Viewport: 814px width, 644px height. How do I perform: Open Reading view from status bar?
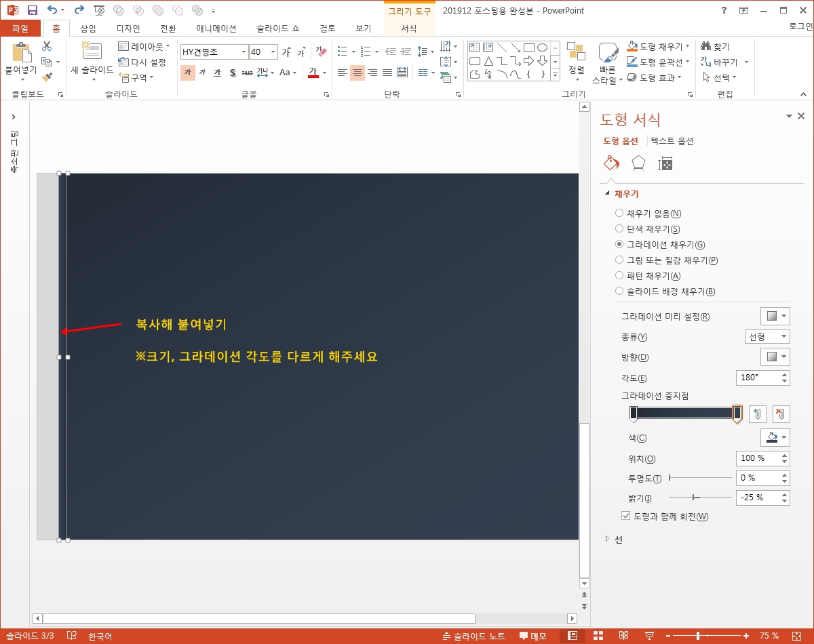[x=623, y=636]
